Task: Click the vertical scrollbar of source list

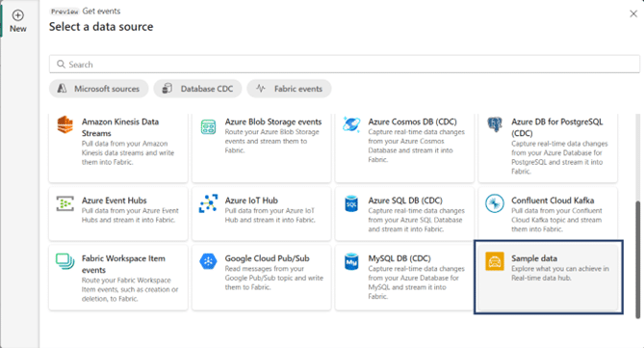Action: click(637, 259)
